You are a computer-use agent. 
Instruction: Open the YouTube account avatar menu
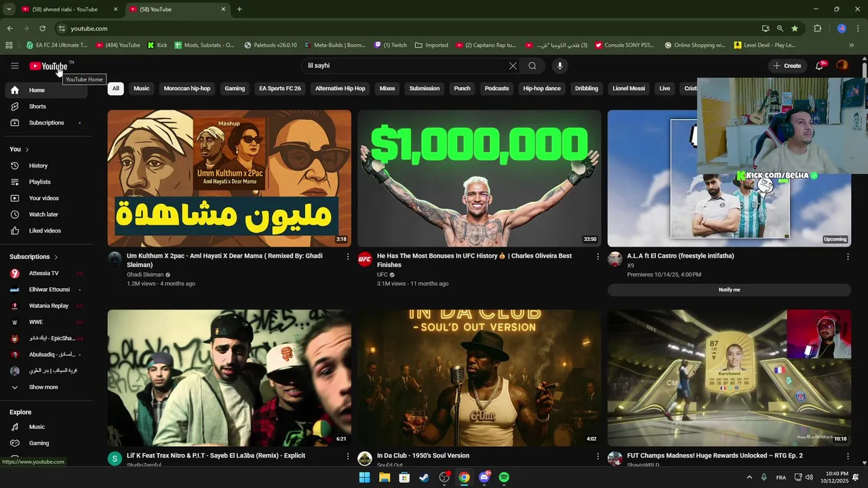pos(842,66)
